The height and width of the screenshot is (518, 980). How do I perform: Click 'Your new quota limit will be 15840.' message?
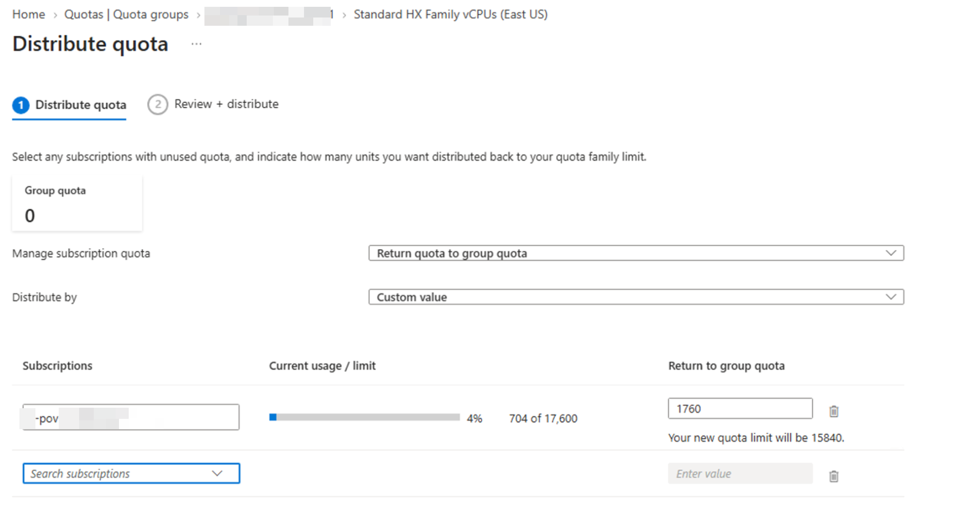click(x=756, y=438)
